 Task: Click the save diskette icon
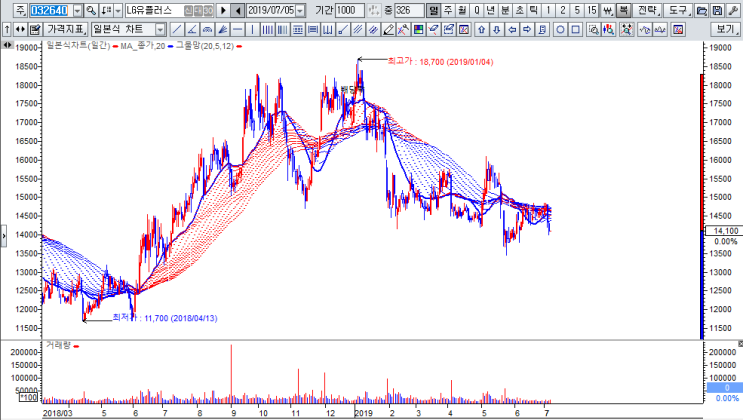[717, 10]
